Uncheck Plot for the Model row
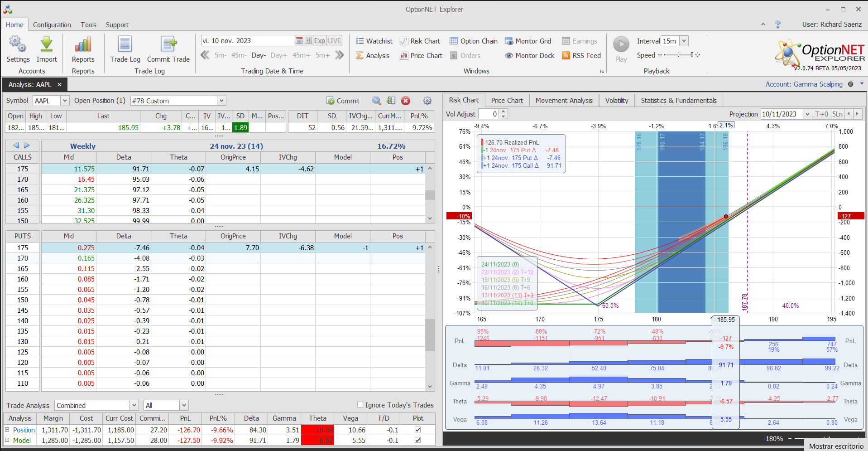This screenshot has width=868, height=451. pos(417,440)
